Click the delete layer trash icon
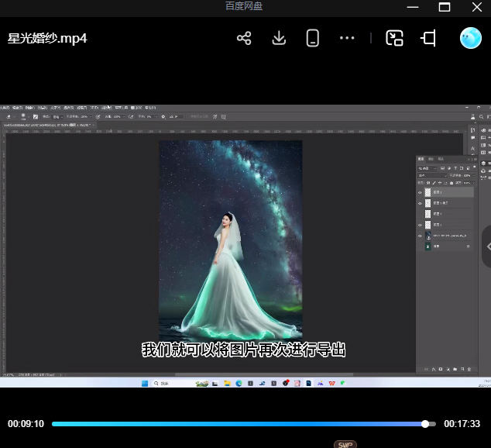 (470, 369)
